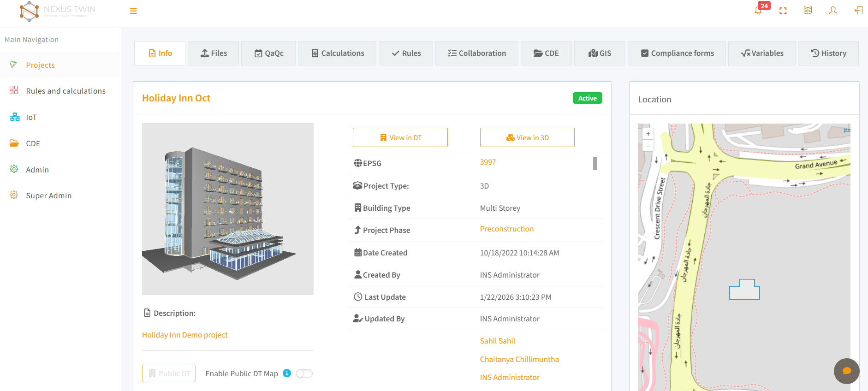Open the documentation book icon

click(808, 11)
